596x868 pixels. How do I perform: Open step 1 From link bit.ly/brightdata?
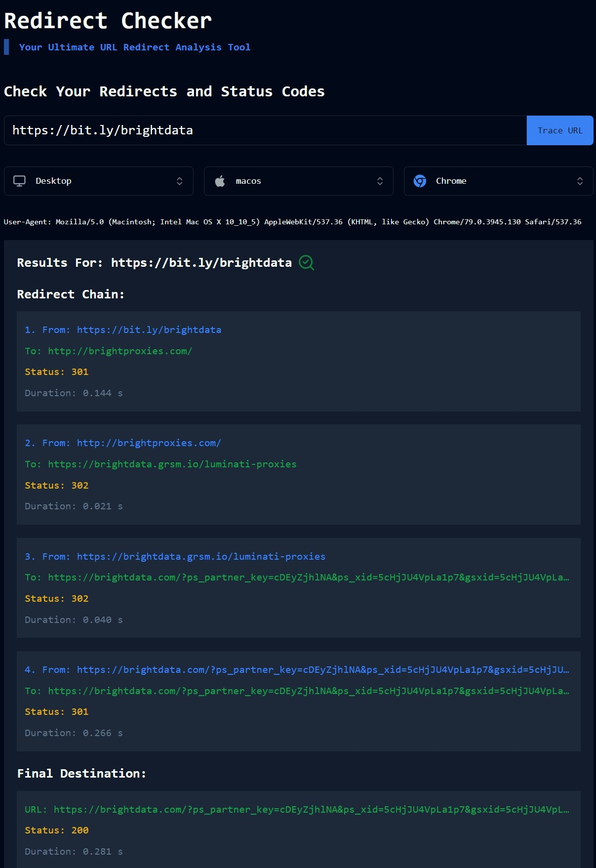click(149, 330)
